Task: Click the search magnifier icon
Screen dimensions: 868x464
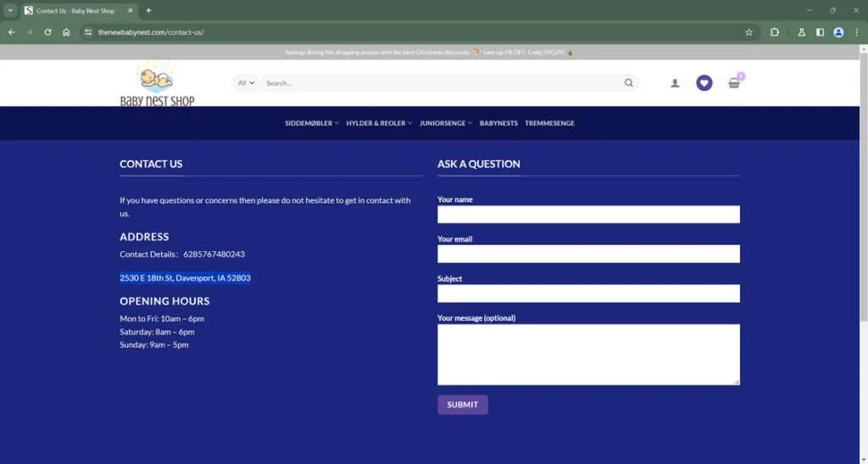Action: tap(628, 83)
